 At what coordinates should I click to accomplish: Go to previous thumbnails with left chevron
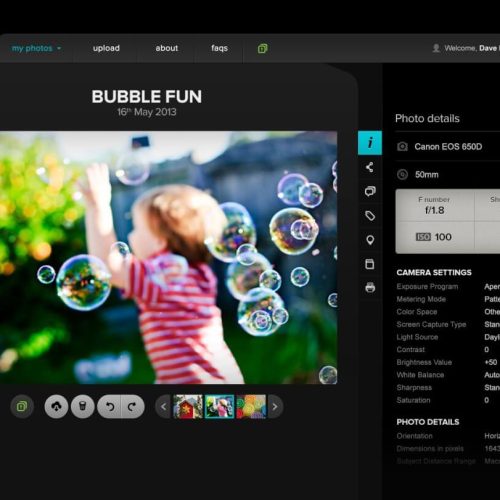(163, 407)
